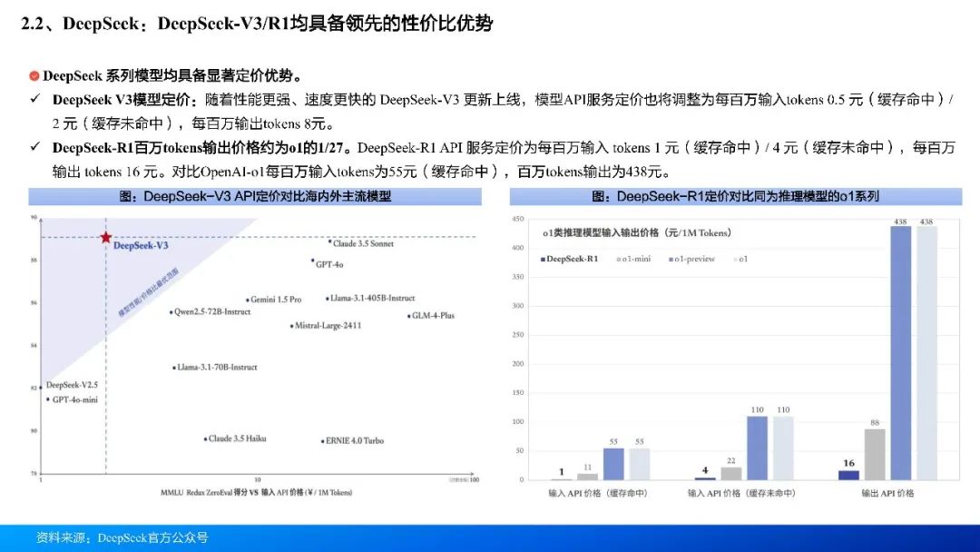
Task: Click the 输出 API 价格 axis label
Action: click(887, 493)
